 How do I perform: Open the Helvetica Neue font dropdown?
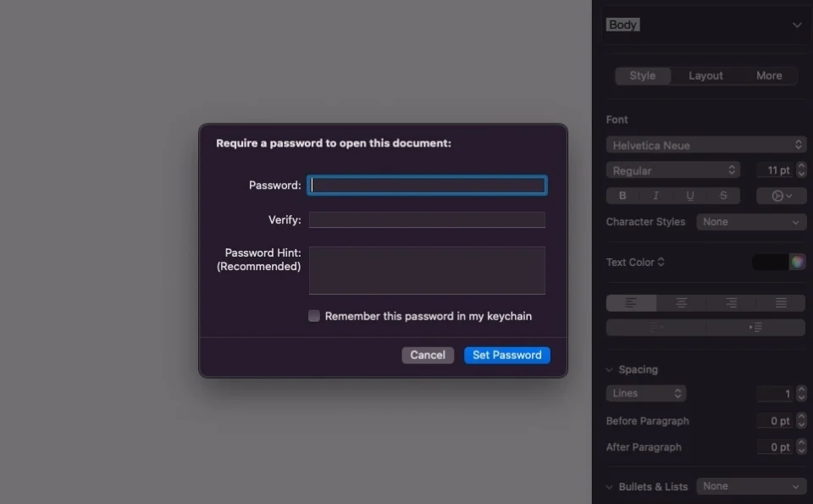(706, 145)
